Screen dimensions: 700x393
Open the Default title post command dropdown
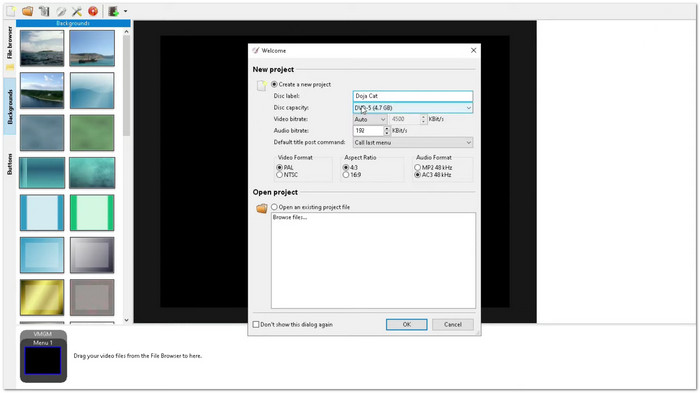[x=412, y=142]
